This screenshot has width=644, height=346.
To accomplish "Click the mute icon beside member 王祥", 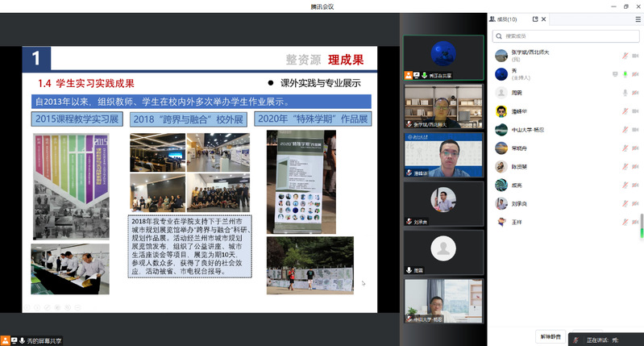I will (x=625, y=222).
